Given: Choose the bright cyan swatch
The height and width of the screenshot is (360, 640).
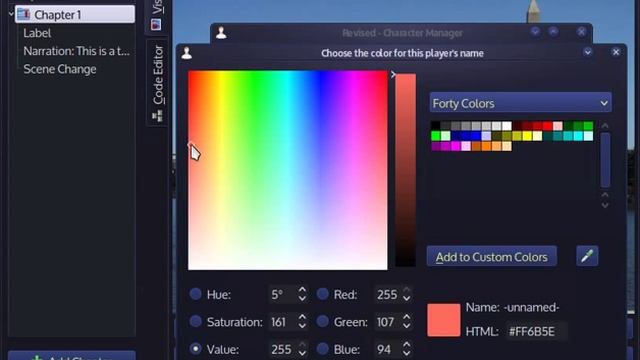Looking at the screenshot, I should pos(579,136).
